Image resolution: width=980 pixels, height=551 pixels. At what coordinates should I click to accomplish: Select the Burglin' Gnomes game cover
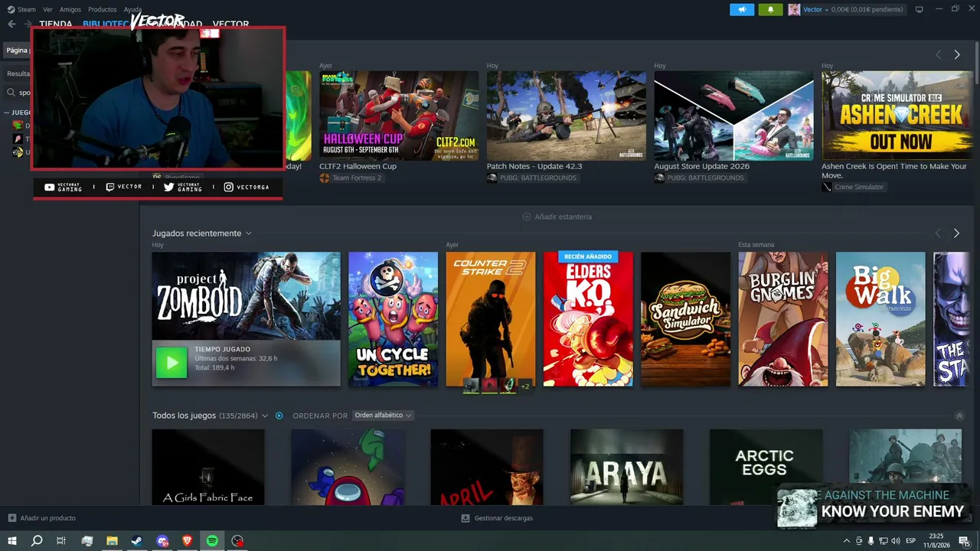coord(783,319)
